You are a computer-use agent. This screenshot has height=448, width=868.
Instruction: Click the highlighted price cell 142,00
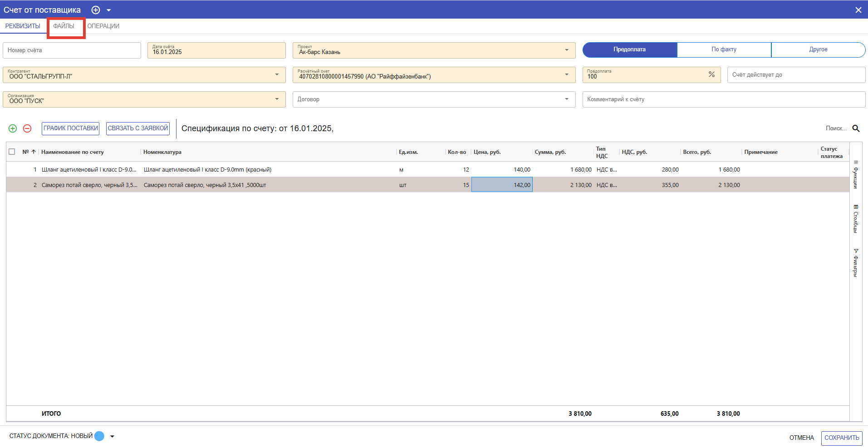click(502, 185)
